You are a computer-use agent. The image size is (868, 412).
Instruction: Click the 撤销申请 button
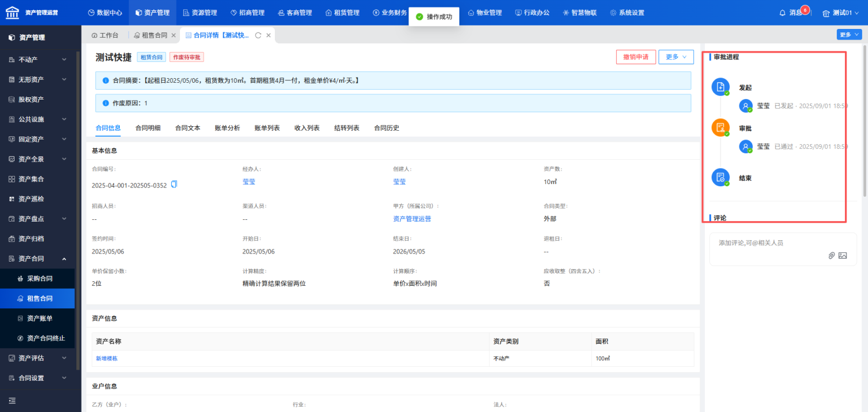[636, 57]
